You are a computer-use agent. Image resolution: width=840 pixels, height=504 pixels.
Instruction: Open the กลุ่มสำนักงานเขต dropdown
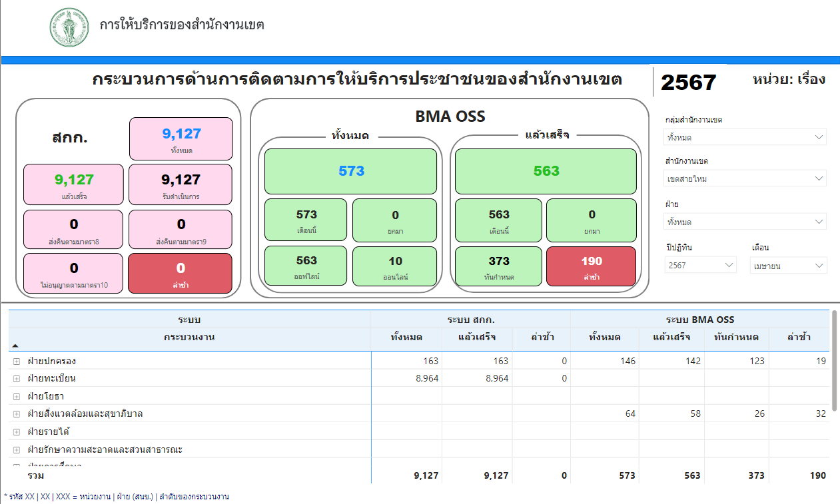(x=745, y=137)
